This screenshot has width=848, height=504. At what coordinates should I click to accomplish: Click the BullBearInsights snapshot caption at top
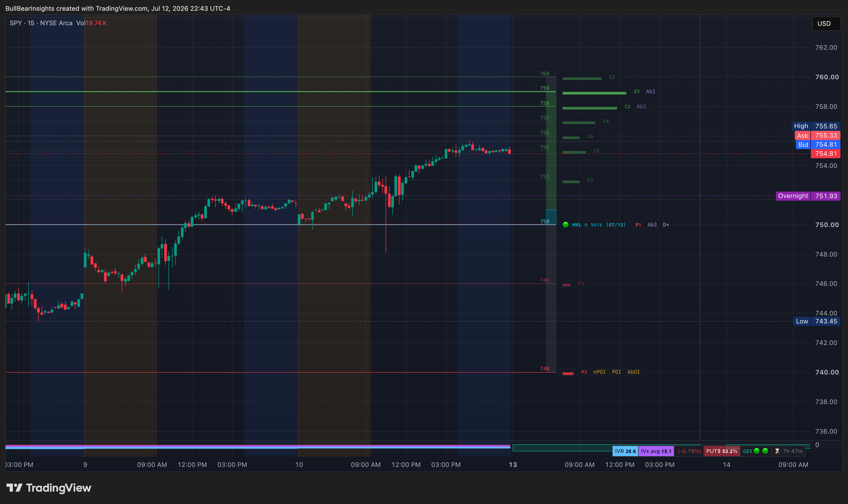pos(117,8)
